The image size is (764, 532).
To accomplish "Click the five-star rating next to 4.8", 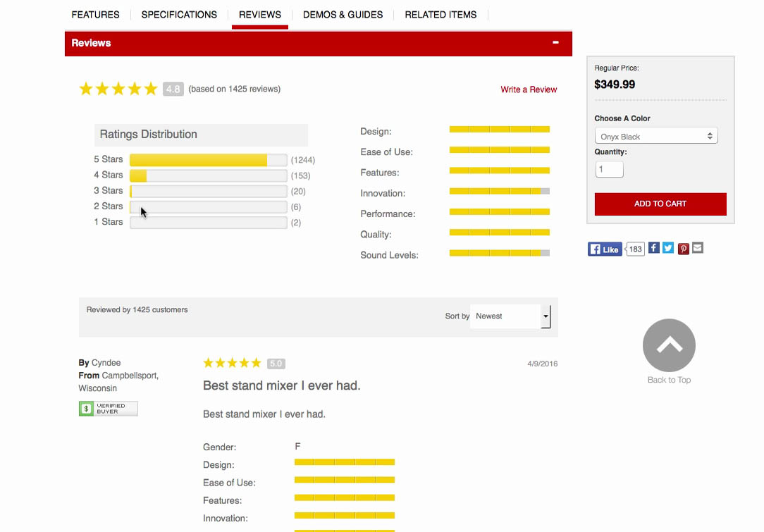I will click(118, 88).
